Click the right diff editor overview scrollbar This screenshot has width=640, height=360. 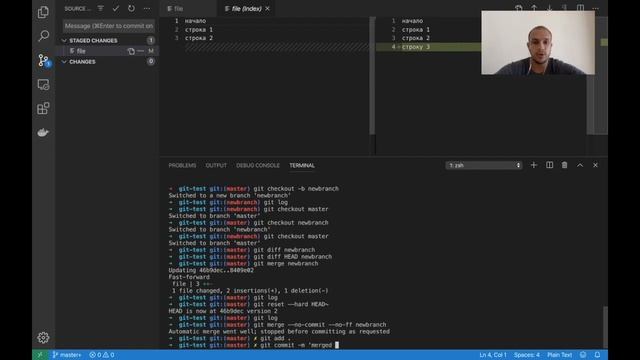pyautogui.click(x=604, y=76)
